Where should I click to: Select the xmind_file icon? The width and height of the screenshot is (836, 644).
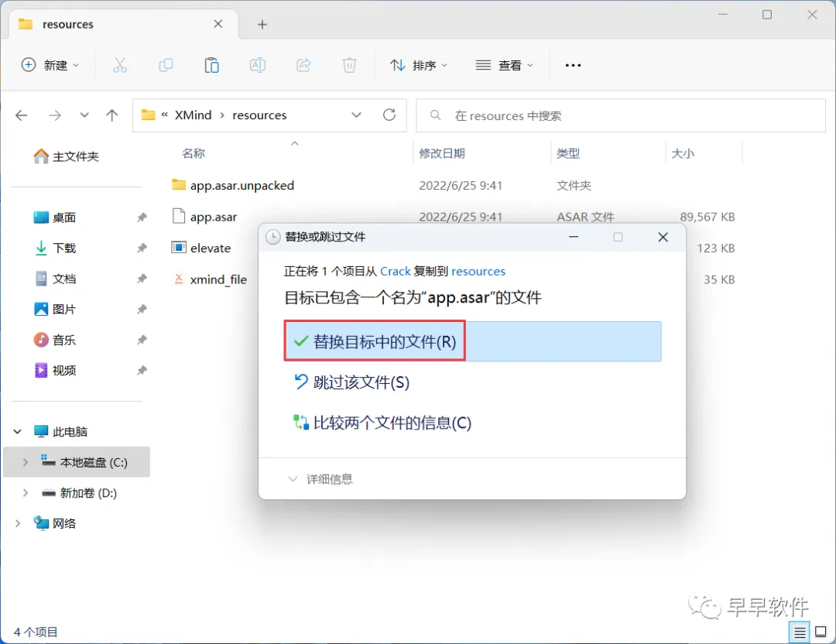tap(179, 279)
